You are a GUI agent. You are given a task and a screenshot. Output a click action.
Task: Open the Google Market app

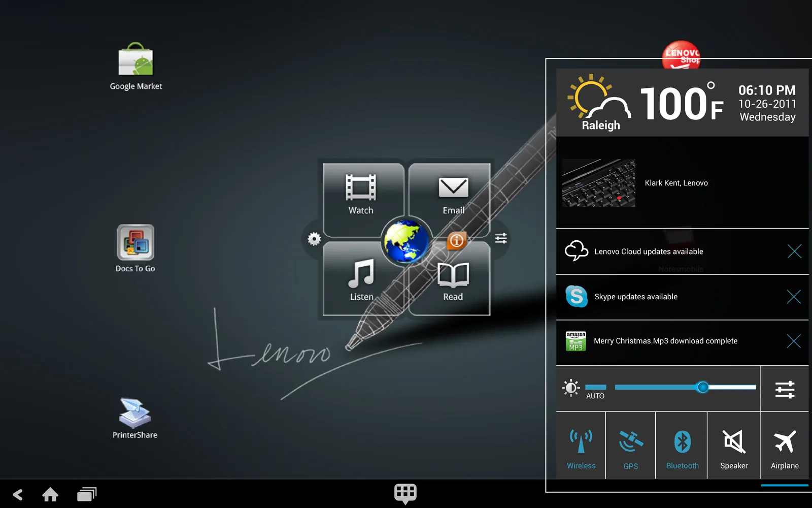click(136, 66)
